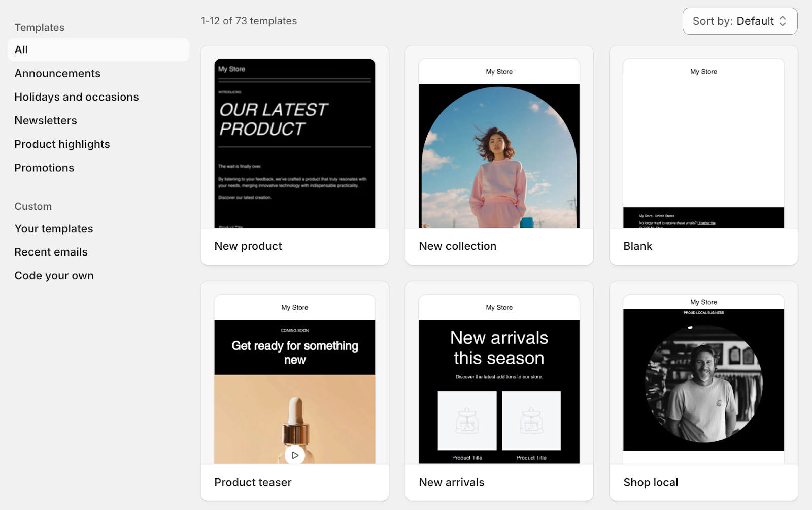Show Product highlights templates
Screen dimensions: 812x510
pyautogui.click(x=62, y=144)
